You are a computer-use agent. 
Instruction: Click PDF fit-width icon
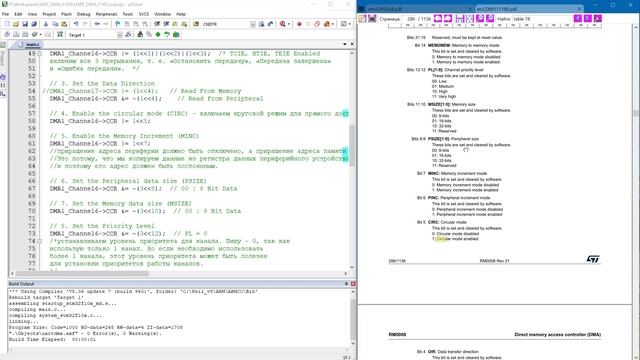(460, 18)
